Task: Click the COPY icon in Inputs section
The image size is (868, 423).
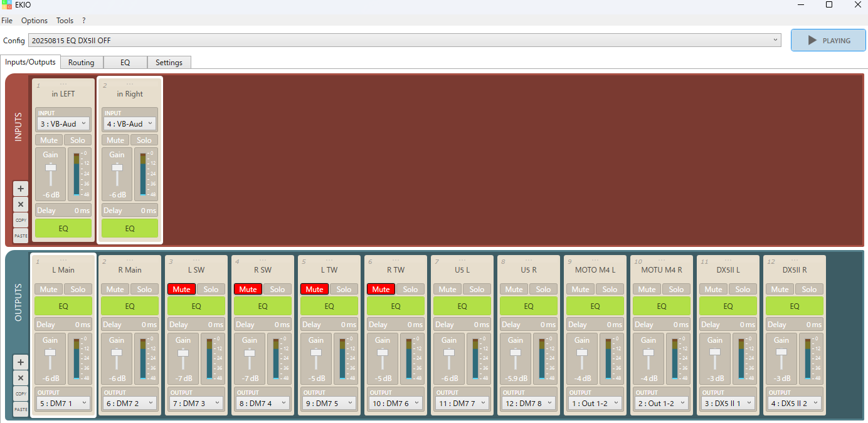Action: pyautogui.click(x=21, y=221)
